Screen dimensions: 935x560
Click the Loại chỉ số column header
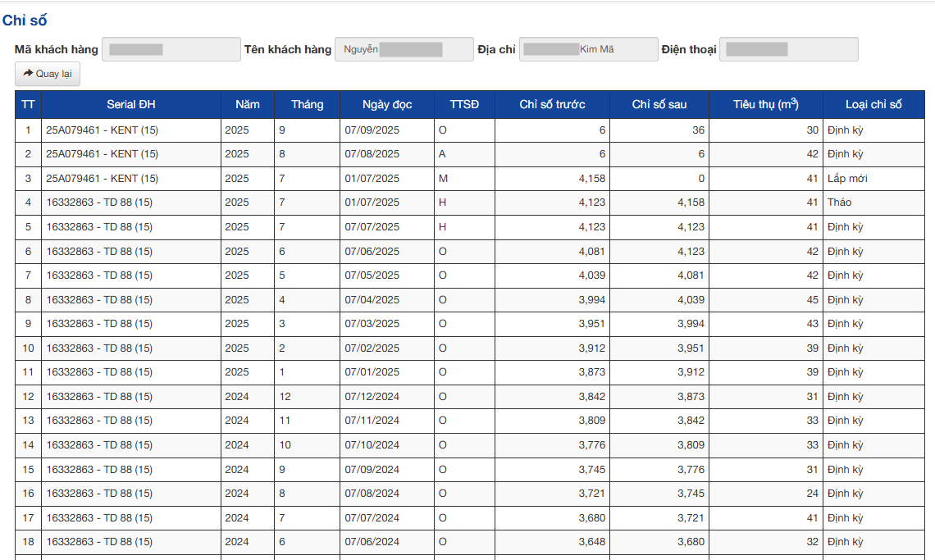(x=873, y=104)
